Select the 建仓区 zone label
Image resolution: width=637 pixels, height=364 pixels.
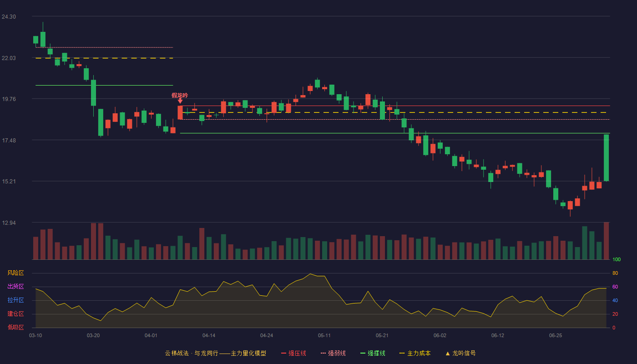15,314
